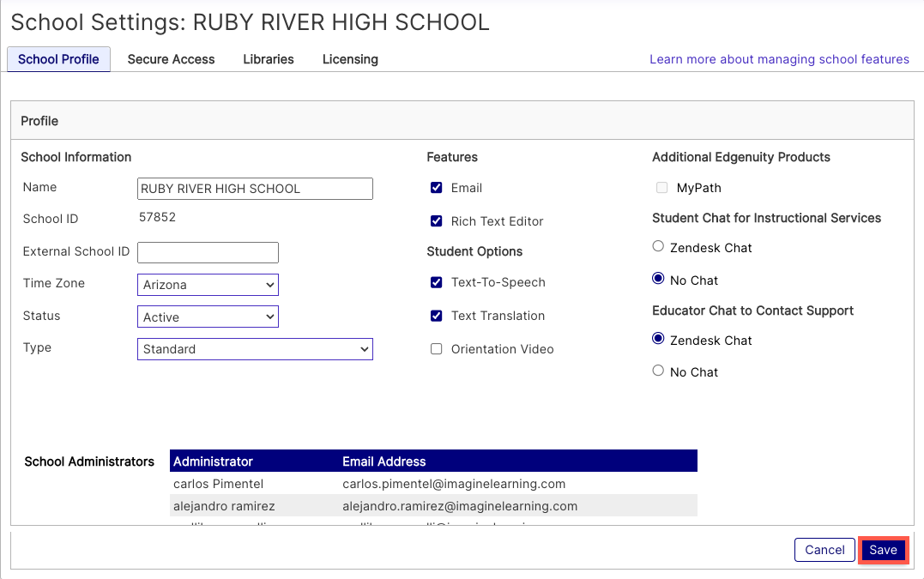This screenshot has width=924, height=579.
Task: Disable the Text-To-Speech student option
Action: click(x=437, y=282)
